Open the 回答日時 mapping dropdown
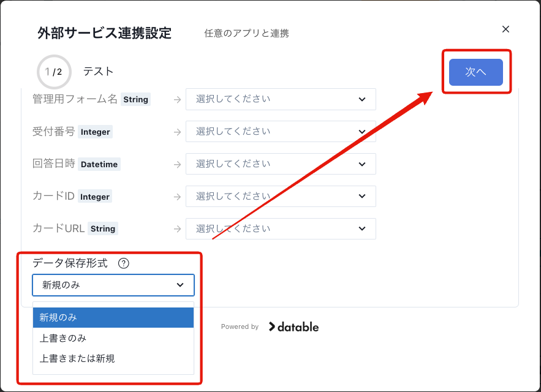The width and height of the screenshot is (541, 392). (x=281, y=164)
